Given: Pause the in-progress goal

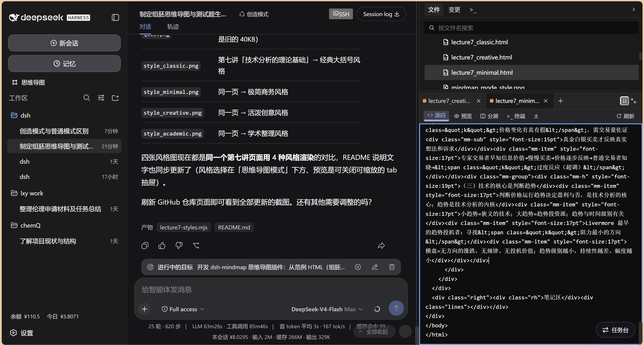Looking at the screenshot, I should (x=358, y=267).
